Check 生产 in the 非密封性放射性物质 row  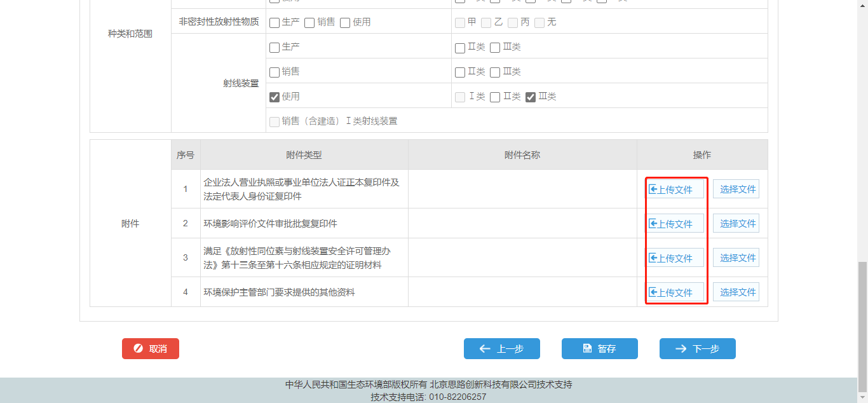point(275,23)
